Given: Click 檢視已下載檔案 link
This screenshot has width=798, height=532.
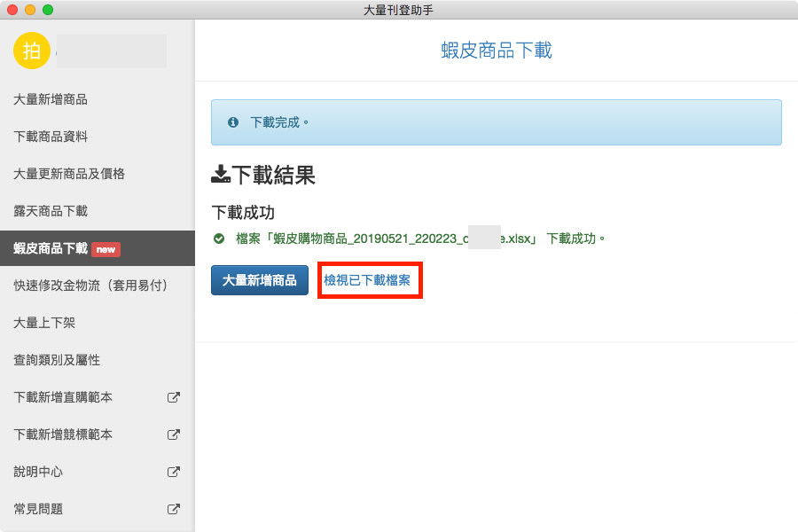Looking at the screenshot, I should pos(367,280).
